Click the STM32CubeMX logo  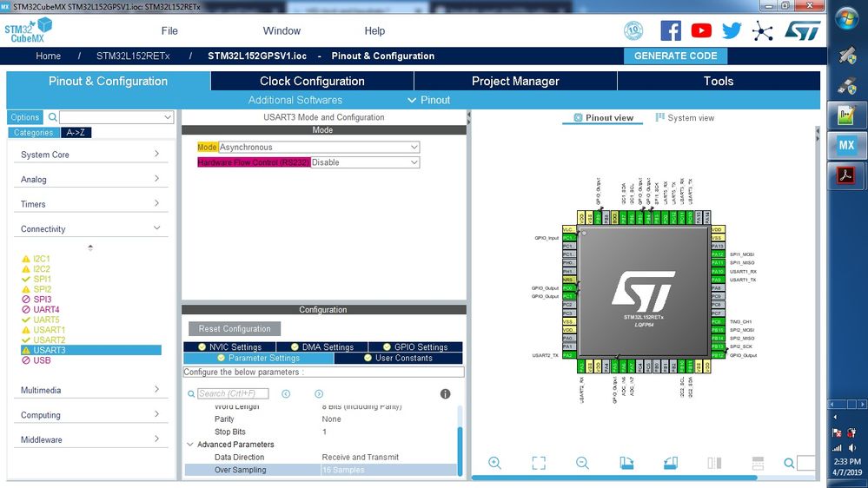28,30
